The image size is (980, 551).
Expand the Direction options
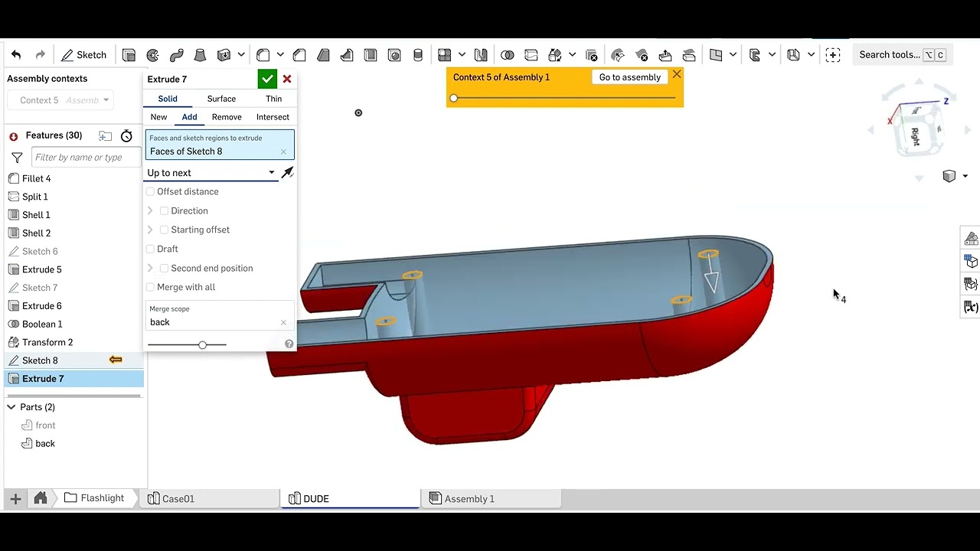tap(150, 210)
